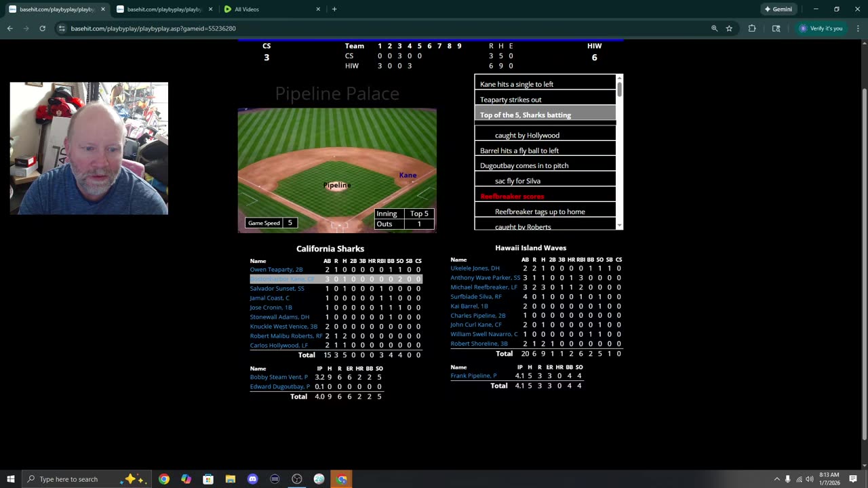Open William Swell Navarro, C link

(x=484, y=335)
